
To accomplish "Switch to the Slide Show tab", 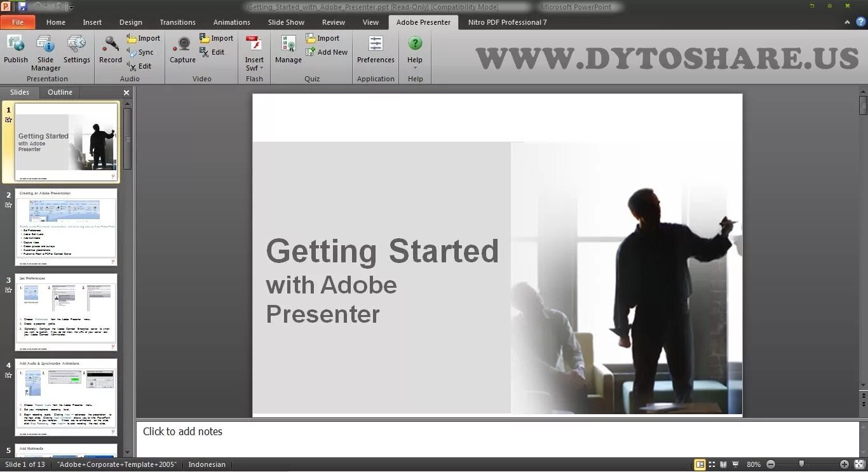I will click(x=286, y=22).
